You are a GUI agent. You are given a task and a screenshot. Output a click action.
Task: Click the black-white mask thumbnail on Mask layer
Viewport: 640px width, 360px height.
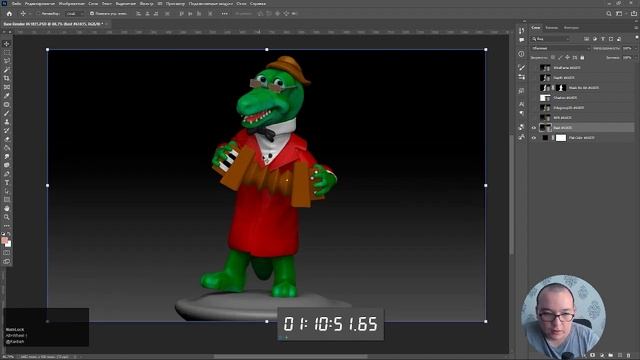[561, 88]
